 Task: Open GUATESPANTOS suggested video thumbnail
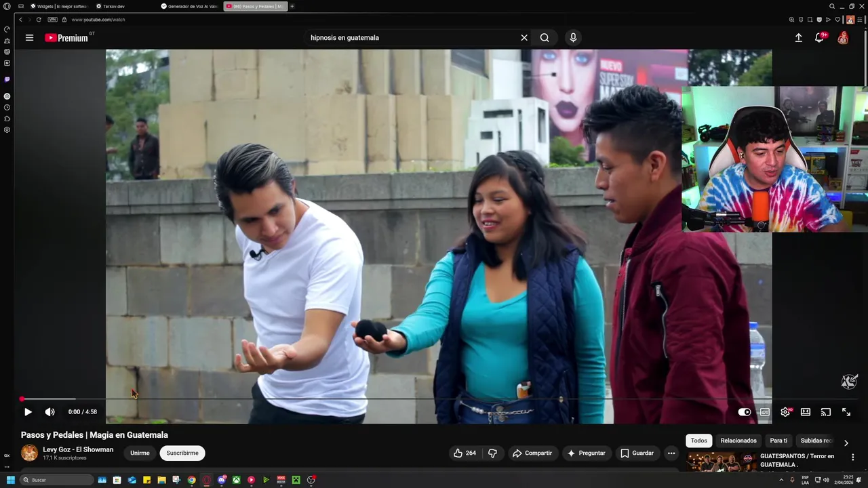[x=721, y=462]
